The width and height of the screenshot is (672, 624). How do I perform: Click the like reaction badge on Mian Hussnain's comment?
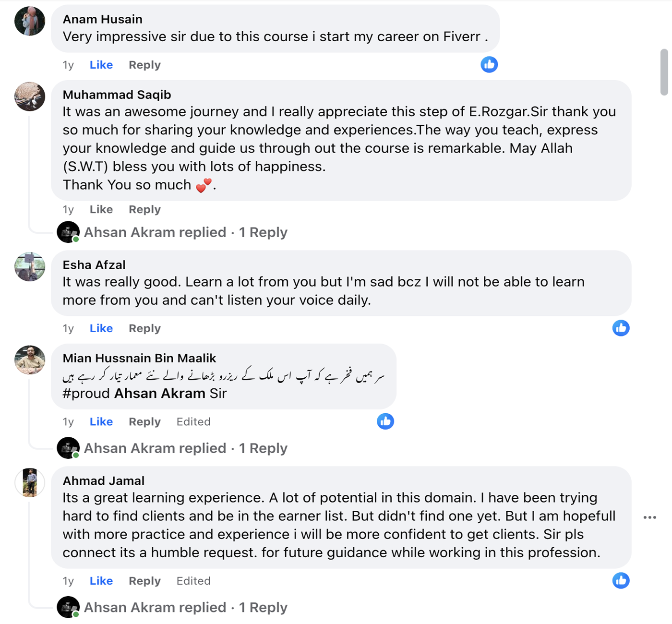[385, 421]
